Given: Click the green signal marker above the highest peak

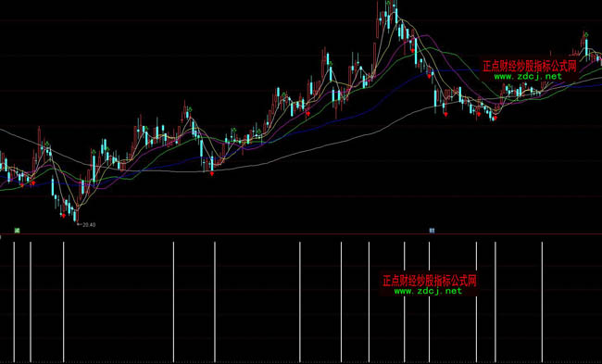Looking at the screenshot, I should coord(388,3).
